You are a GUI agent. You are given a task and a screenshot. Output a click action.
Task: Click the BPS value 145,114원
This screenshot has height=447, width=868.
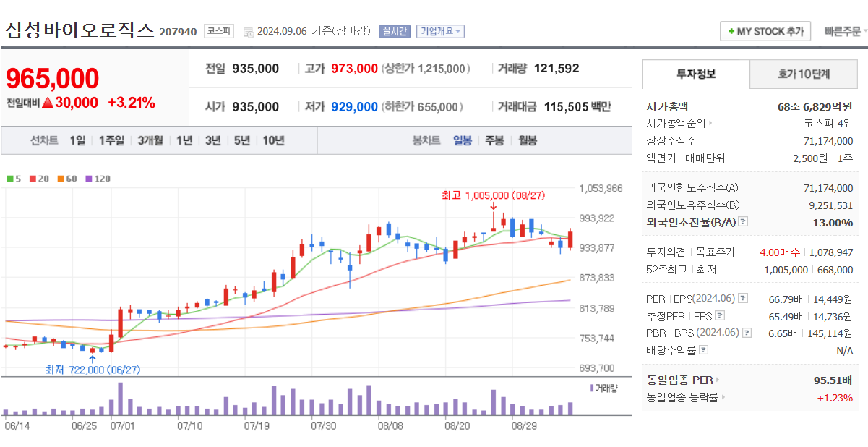tap(830, 333)
